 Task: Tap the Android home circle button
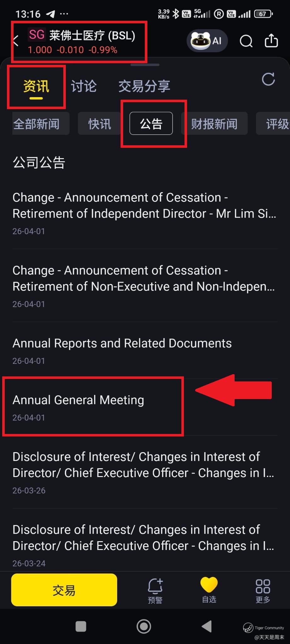click(x=144, y=626)
